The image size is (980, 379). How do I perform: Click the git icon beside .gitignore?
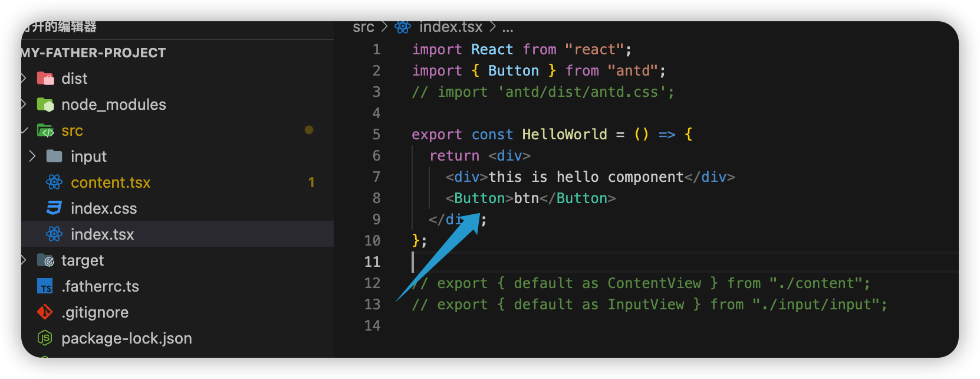pyautogui.click(x=45, y=312)
